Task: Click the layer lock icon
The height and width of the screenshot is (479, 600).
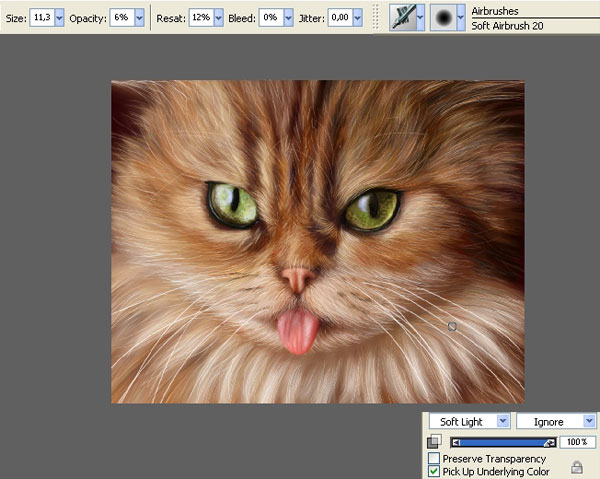Action: (577, 467)
